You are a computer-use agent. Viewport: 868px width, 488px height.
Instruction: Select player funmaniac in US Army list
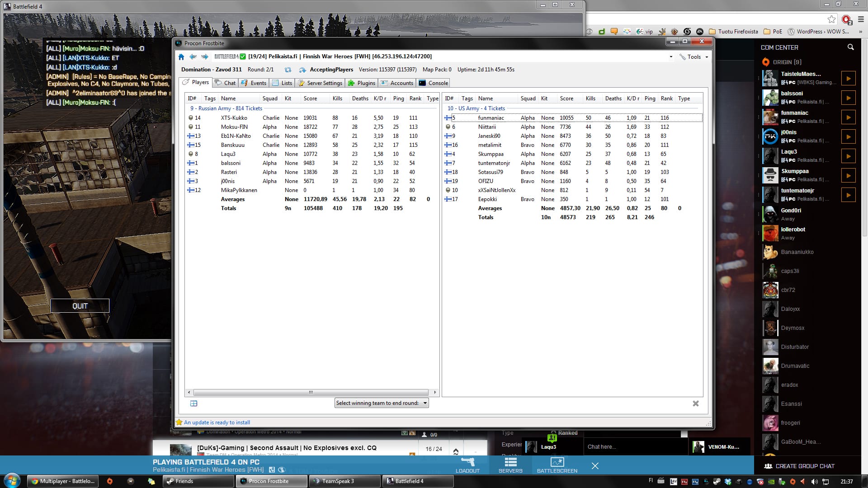pos(573,118)
